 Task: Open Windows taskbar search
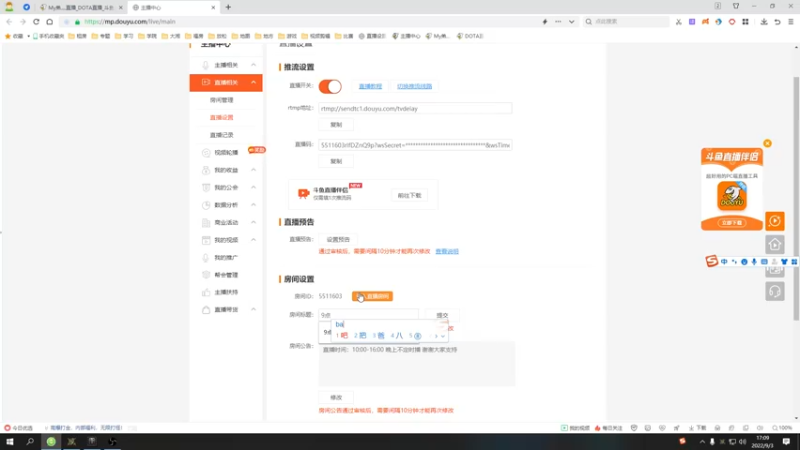[x=30, y=441]
